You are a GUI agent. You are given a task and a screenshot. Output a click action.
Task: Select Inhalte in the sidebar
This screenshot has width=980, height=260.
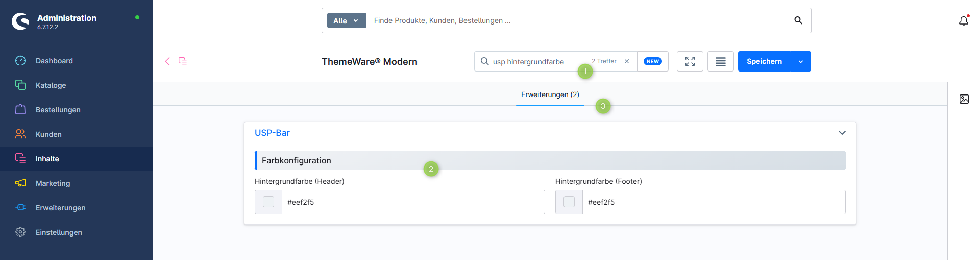point(77,159)
